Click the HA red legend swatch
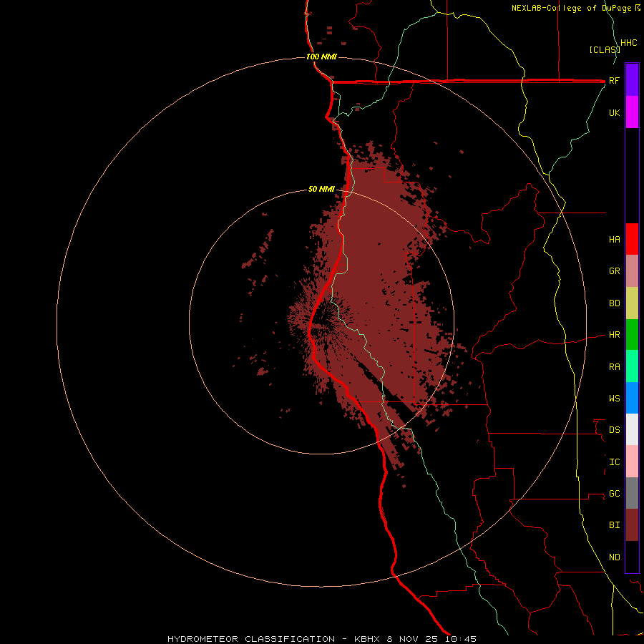The image size is (644, 644). [x=632, y=239]
